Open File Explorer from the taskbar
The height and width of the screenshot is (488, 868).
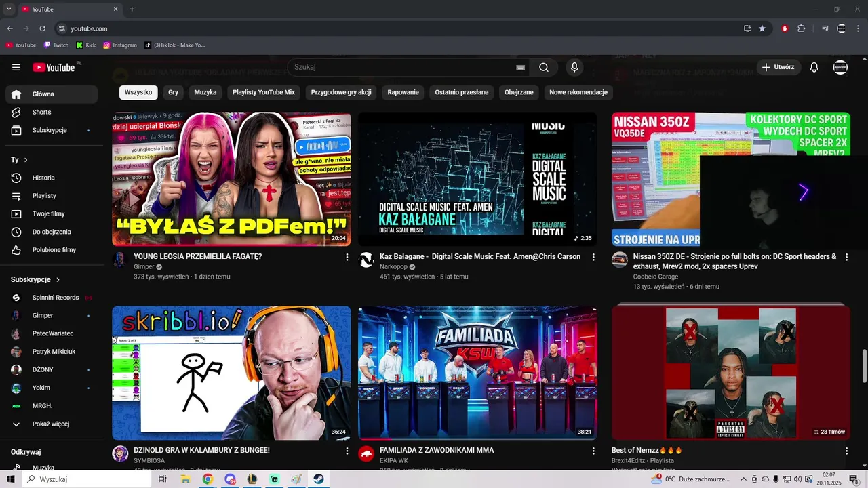click(x=185, y=479)
